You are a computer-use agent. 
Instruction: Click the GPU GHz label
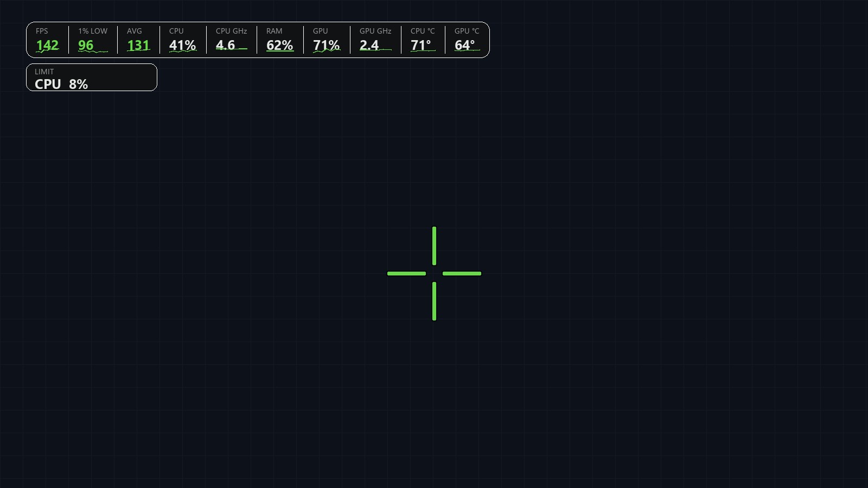click(x=375, y=31)
